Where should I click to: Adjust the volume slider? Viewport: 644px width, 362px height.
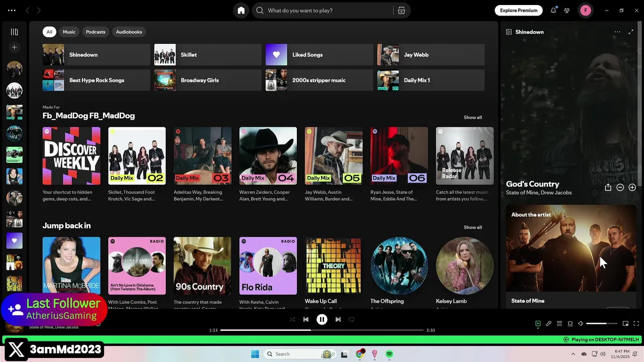coord(602,324)
